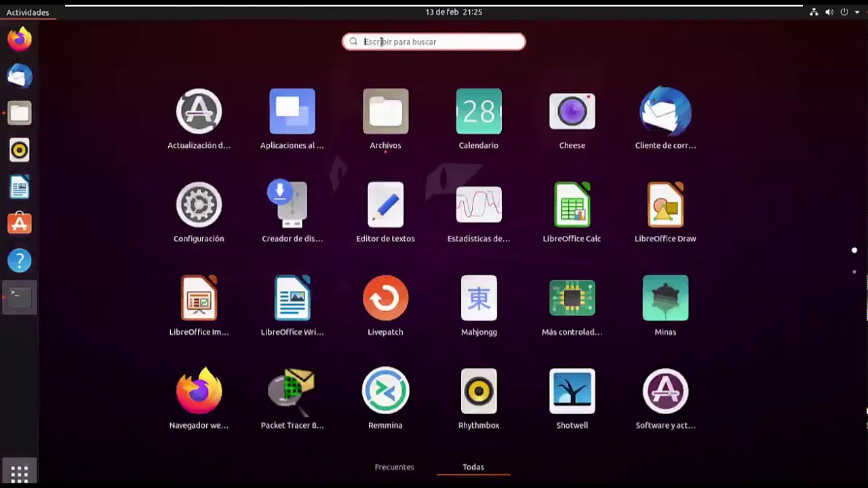868x488 pixels.
Task: Switch to Todas tab
Action: [473, 467]
